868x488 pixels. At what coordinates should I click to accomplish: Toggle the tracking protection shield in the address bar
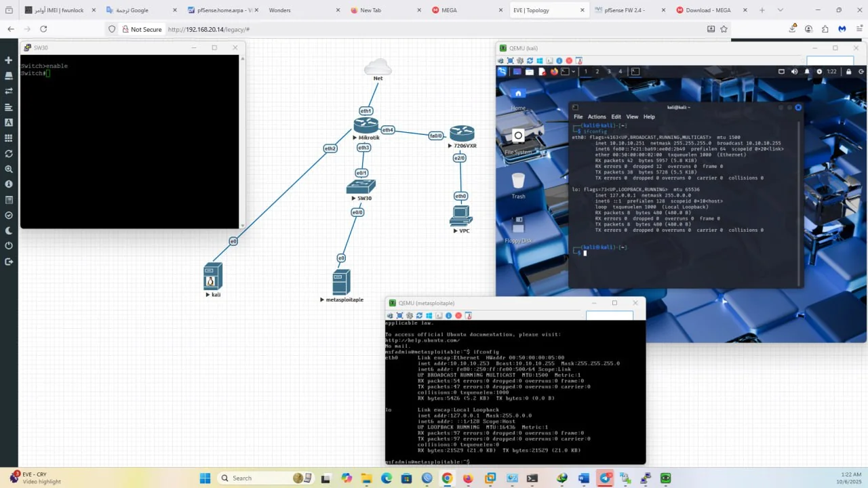coord(113,29)
